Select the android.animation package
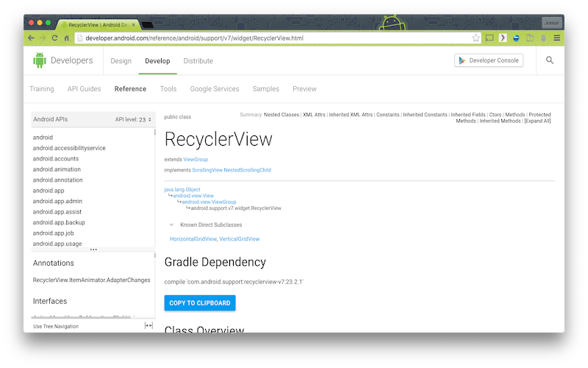Viewport: 588px width, 368px height. [57, 169]
